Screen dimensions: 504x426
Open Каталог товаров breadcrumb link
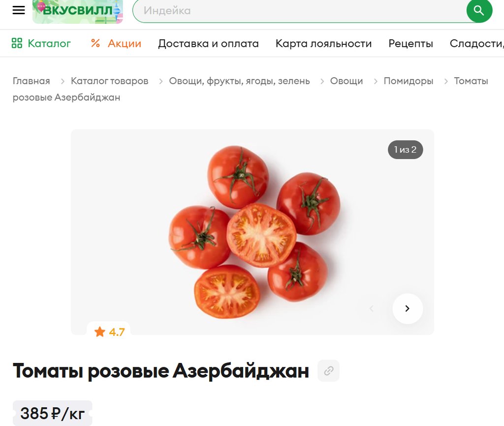[110, 81]
